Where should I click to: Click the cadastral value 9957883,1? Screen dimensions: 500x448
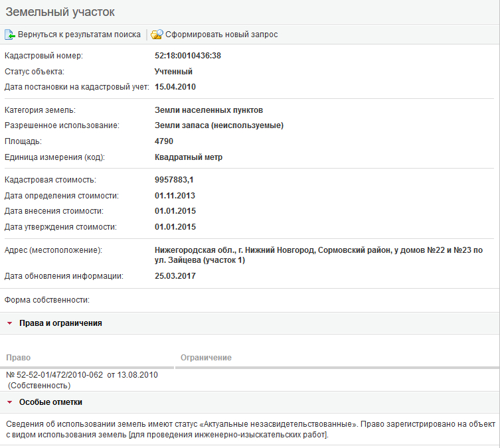pos(174,180)
